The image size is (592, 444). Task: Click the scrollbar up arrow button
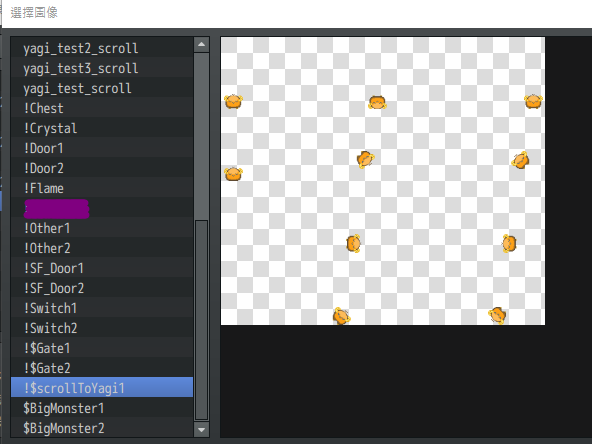pos(202,45)
